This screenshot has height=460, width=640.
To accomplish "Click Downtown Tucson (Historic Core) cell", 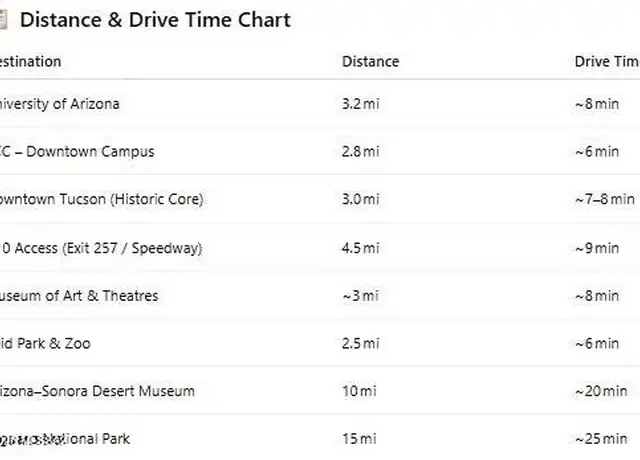I will pyautogui.click(x=100, y=199).
